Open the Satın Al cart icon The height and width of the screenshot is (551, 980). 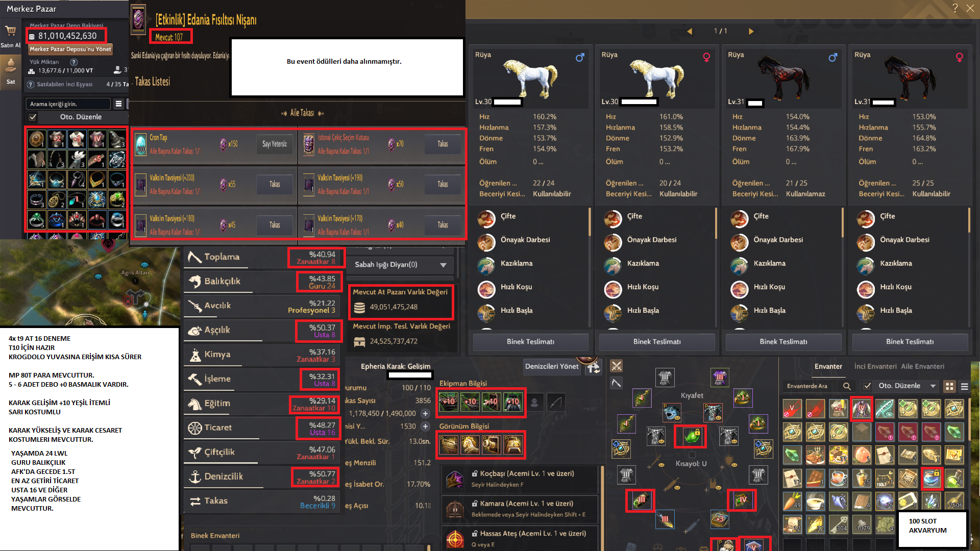coord(11,32)
